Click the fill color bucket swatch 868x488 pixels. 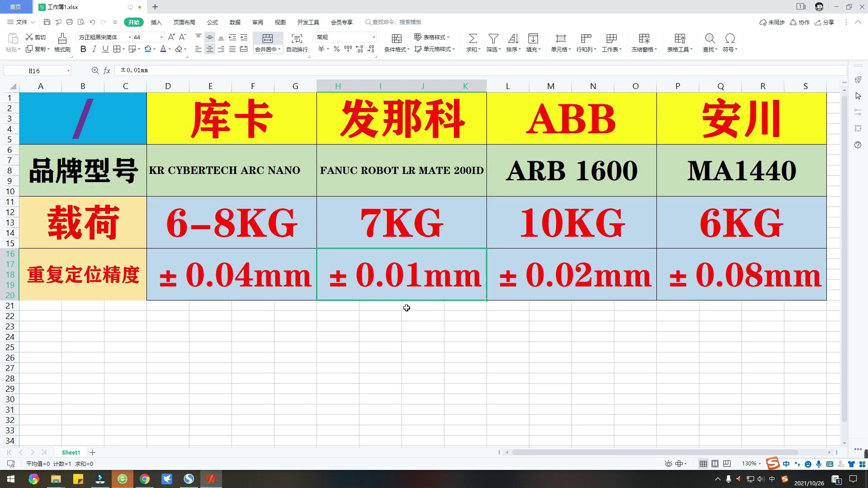[148, 49]
